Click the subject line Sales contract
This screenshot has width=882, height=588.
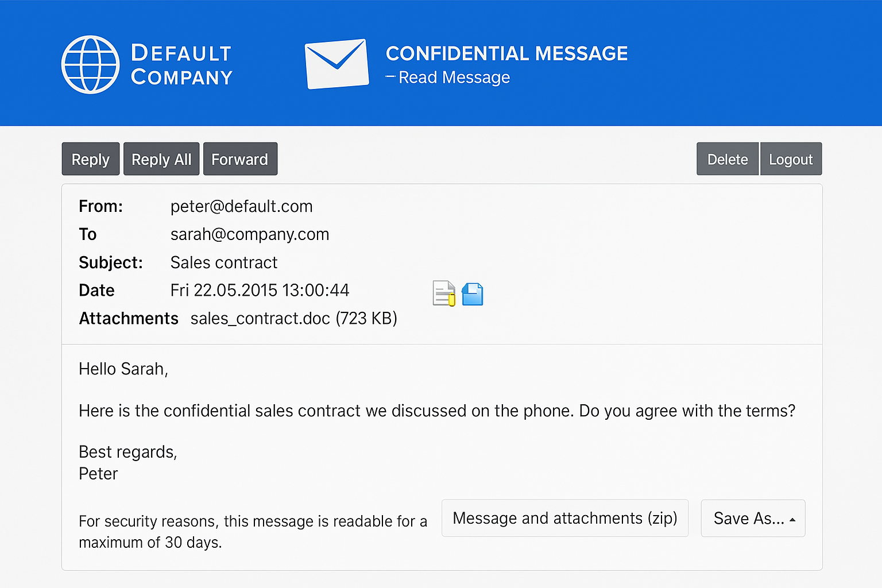tap(224, 262)
